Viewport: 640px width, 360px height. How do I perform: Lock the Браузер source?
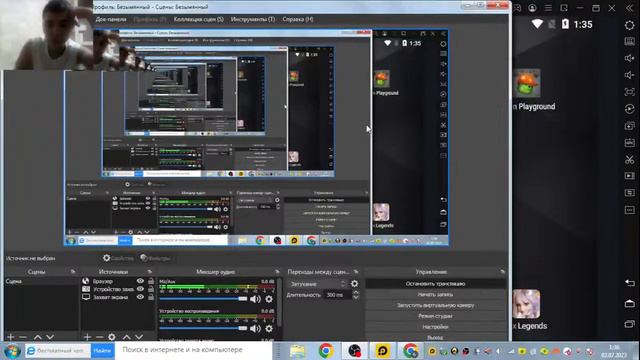click(x=151, y=281)
